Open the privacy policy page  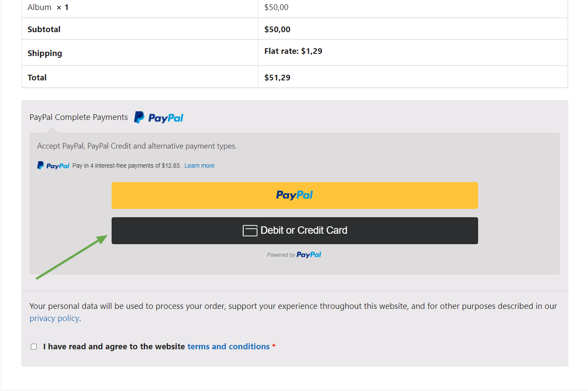(54, 318)
